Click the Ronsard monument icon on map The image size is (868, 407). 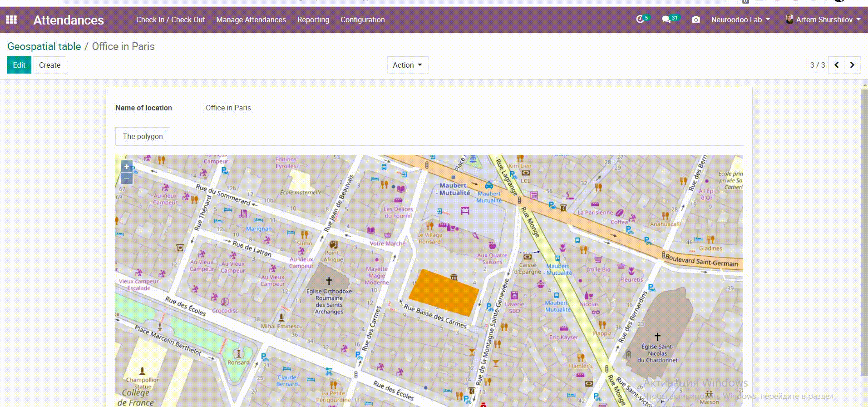pyautogui.click(x=238, y=353)
